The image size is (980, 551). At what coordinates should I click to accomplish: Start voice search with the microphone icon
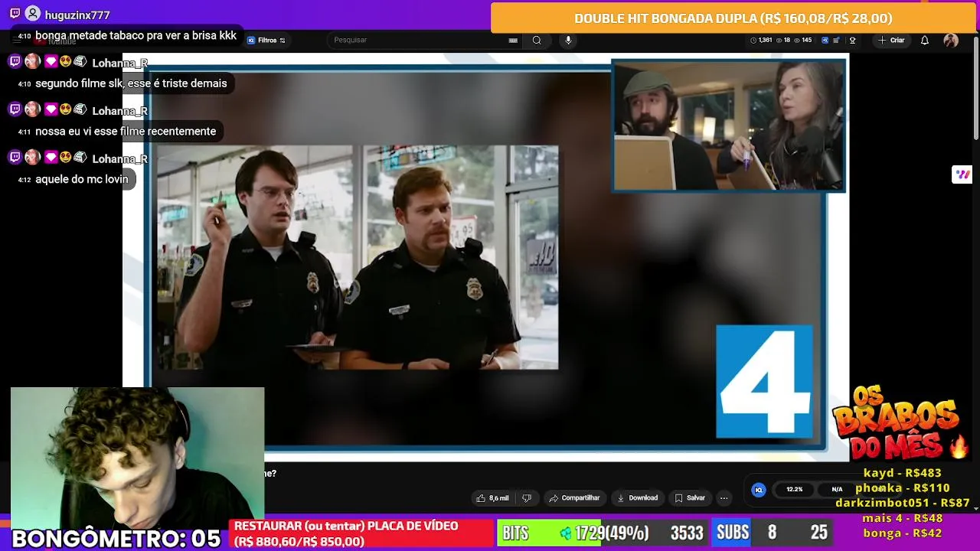[x=568, y=41]
